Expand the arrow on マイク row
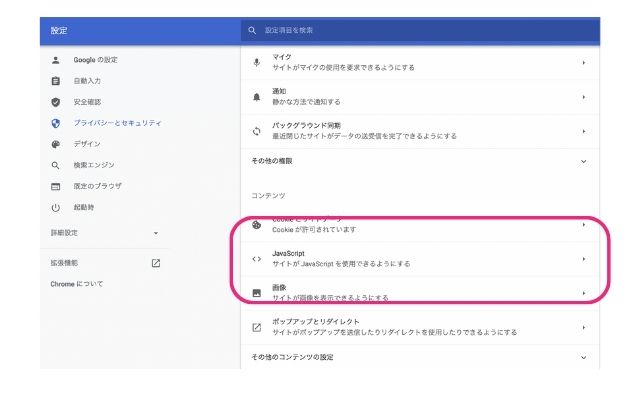The height and width of the screenshot is (396, 640). (x=584, y=63)
